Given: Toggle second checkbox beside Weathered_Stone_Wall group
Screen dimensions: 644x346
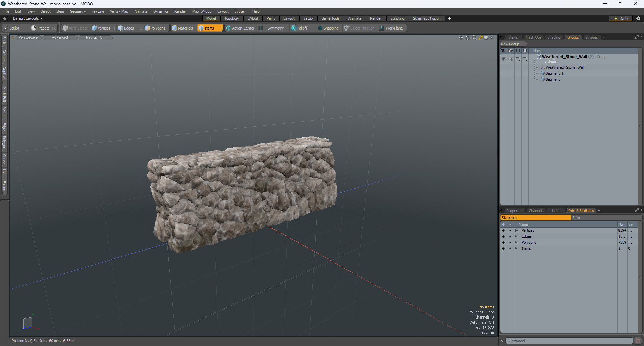Looking at the screenshot, I should point(525,59).
